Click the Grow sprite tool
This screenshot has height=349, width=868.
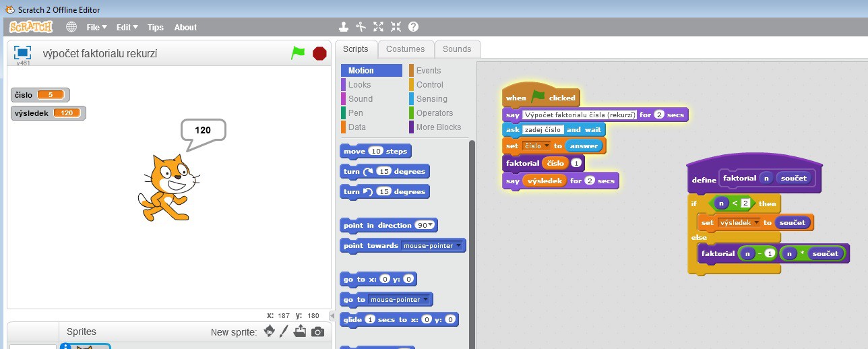(x=378, y=27)
